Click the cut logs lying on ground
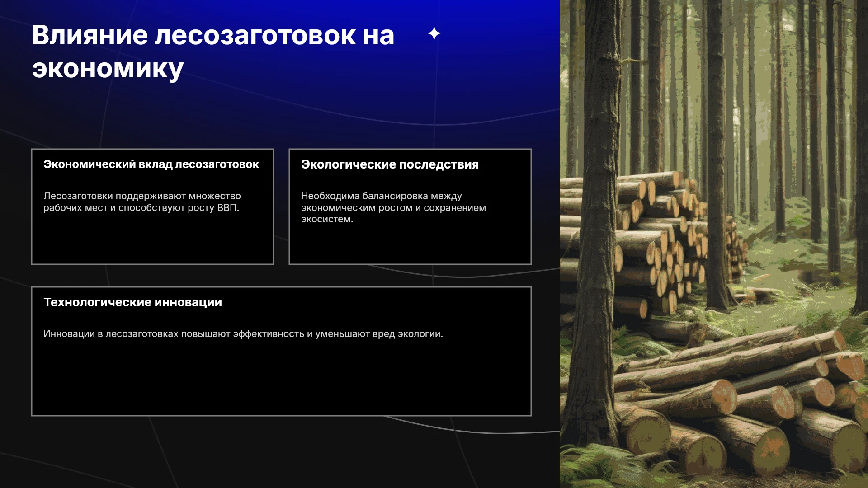868x488 pixels. coord(741,402)
